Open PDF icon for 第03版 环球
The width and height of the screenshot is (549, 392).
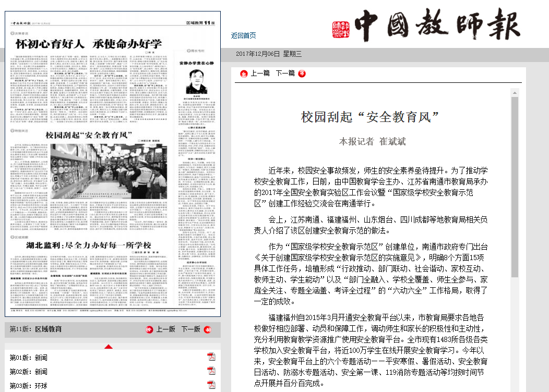(211, 385)
